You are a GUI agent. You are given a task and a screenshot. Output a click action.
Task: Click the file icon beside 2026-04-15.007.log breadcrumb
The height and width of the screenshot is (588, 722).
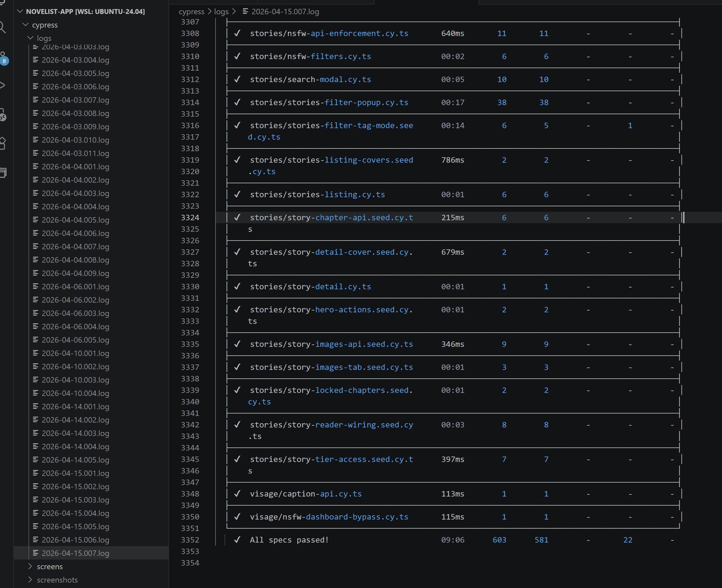tap(245, 12)
